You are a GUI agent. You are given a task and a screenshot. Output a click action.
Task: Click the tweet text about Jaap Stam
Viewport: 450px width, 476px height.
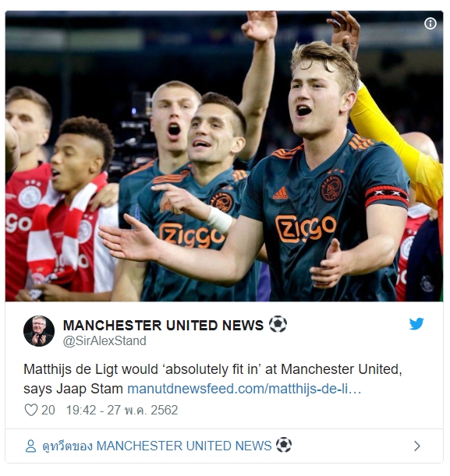pyautogui.click(x=213, y=379)
